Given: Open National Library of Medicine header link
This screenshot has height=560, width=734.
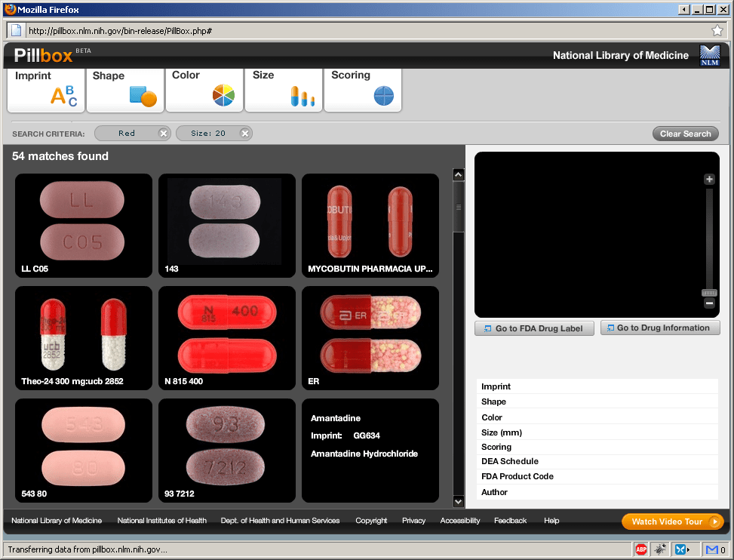Looking at the screenshot, I should 621,55.
